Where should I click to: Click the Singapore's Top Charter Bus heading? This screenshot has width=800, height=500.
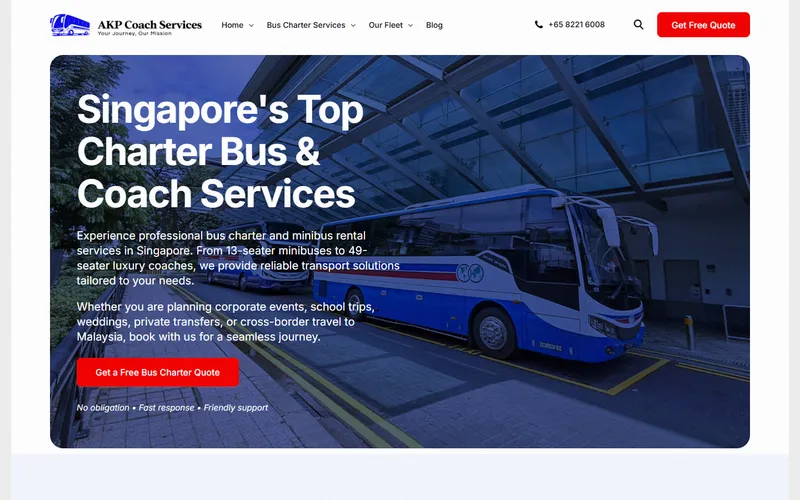point(220,152)
